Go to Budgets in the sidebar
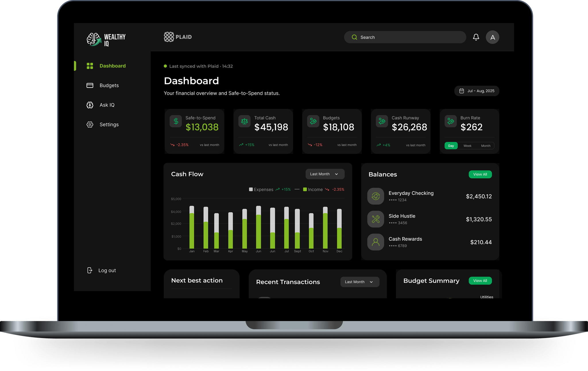Image resolution: width=588 pixels, height=371 pixels. [x=109, y=86]
